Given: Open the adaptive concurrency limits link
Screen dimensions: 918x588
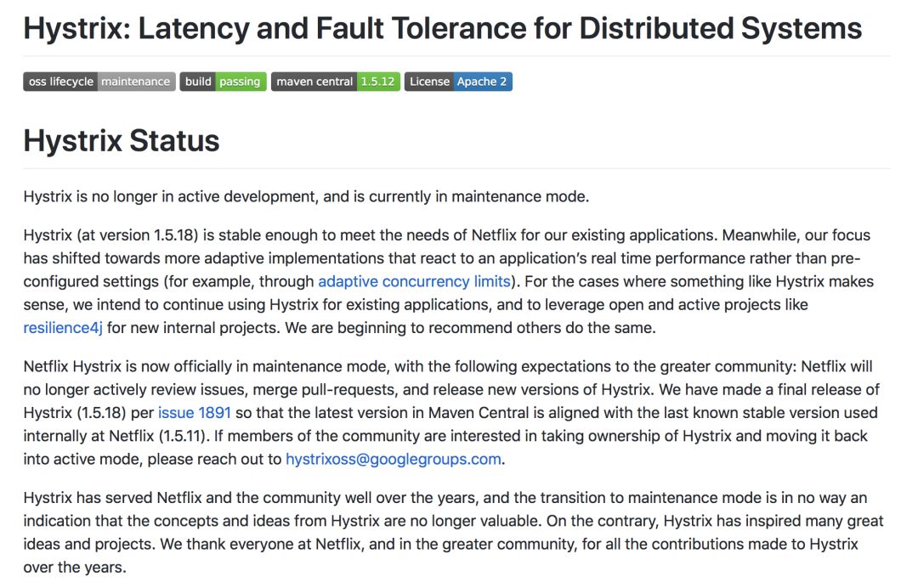Looking at the screenshot, I should pos(415,281).
